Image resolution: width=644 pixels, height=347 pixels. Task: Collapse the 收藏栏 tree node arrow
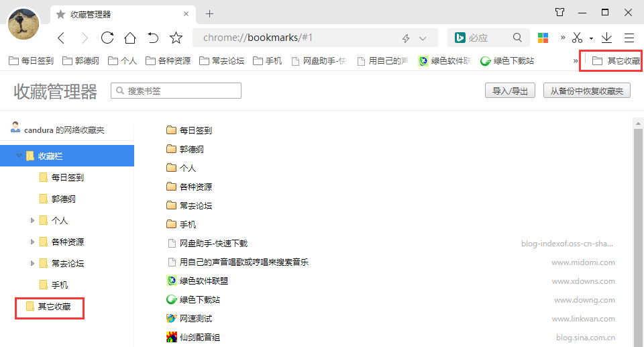click(x=19, y=156)
